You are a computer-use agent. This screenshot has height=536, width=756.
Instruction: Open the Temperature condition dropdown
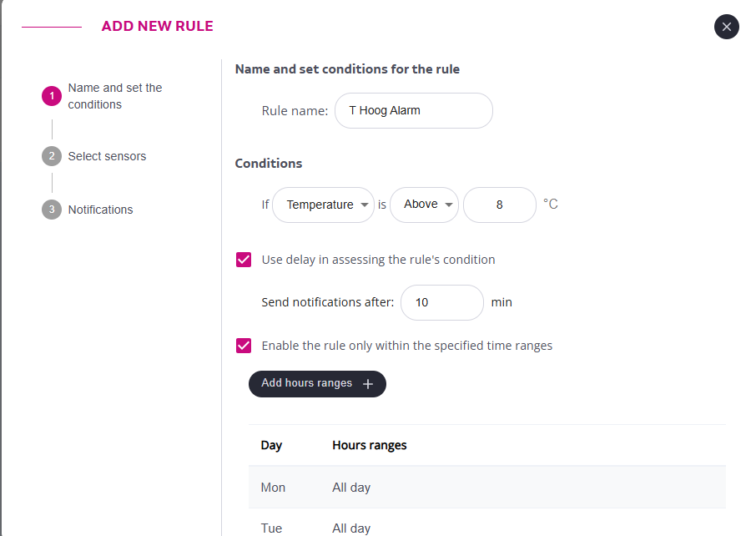[x=323, y=205]
